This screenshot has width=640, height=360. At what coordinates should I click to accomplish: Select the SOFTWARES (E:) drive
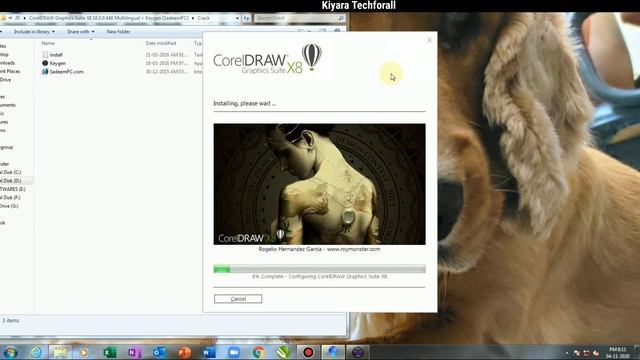click(x=13, y=189)
